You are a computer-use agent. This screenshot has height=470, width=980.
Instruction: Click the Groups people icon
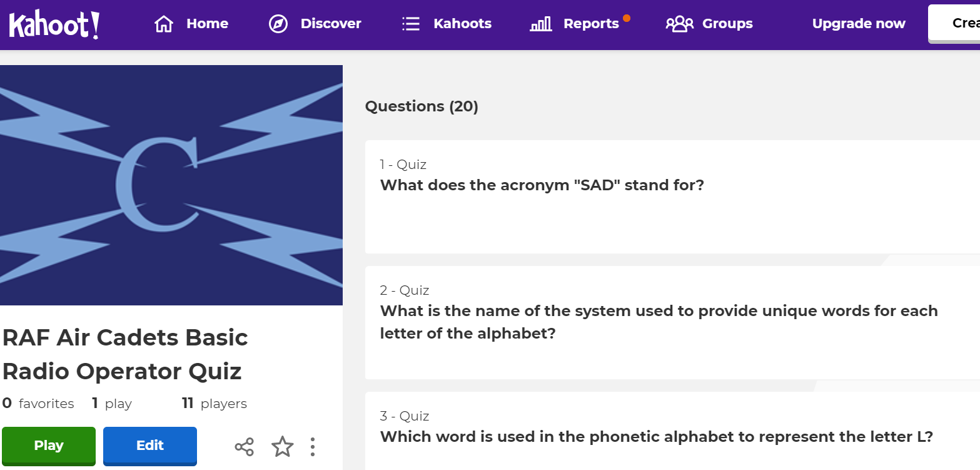(x=680, y=24)
